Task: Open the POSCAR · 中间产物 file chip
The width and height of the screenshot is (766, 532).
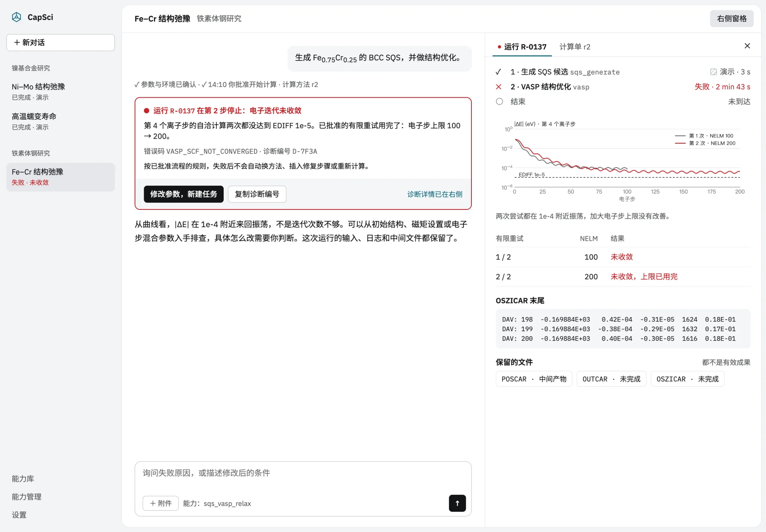Action: coord(534,379)
